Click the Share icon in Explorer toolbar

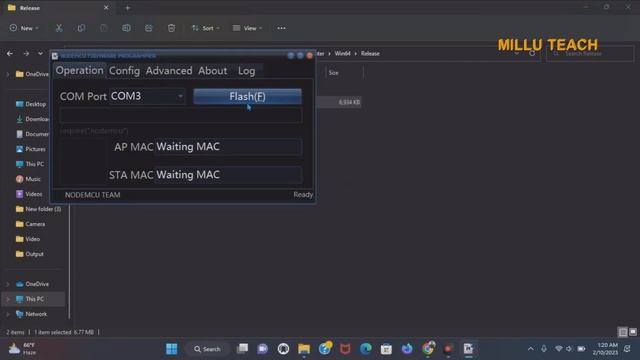(x=149, y=28)
